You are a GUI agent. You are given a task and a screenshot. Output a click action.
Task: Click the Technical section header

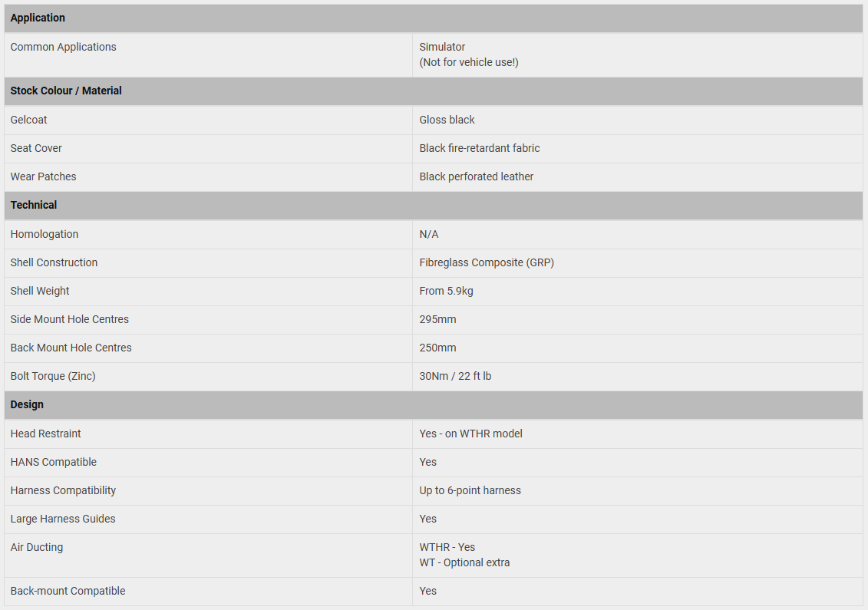[x=34, y=205]
